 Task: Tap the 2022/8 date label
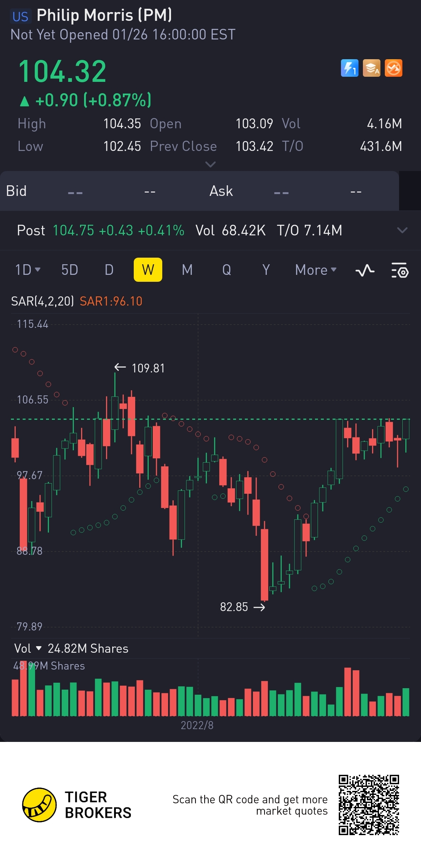[x=197, y=725]
